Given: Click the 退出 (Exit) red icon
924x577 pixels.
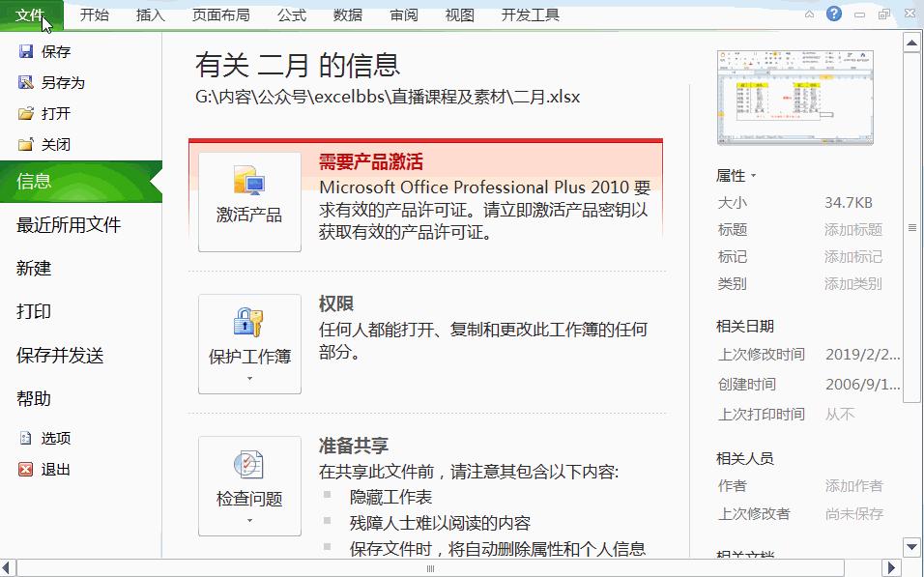Looking at the screenshot, I should click(x=24, y=470).
